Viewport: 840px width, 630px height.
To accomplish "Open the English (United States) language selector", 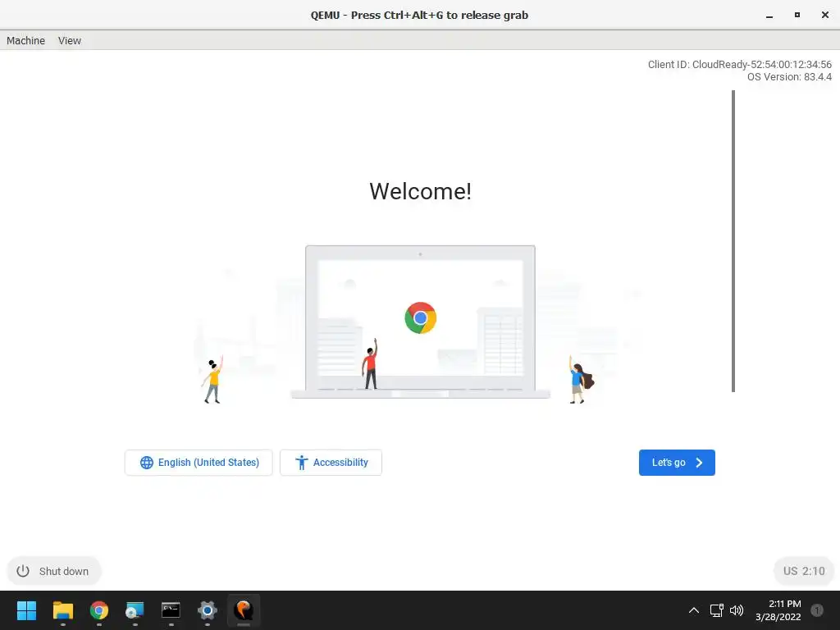I will 199,463.
